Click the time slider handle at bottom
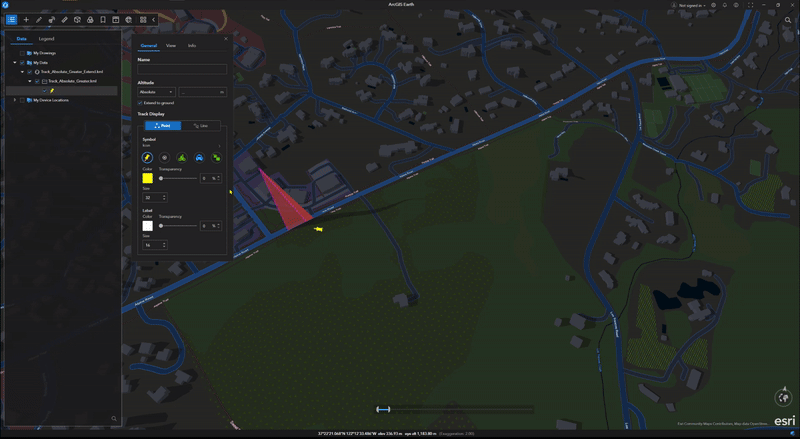 383,409
